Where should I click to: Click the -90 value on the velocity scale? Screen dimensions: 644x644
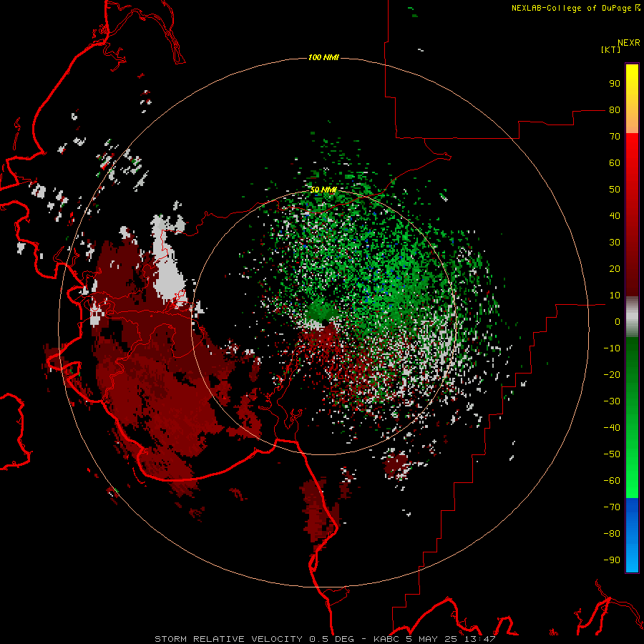click(612, 560)
